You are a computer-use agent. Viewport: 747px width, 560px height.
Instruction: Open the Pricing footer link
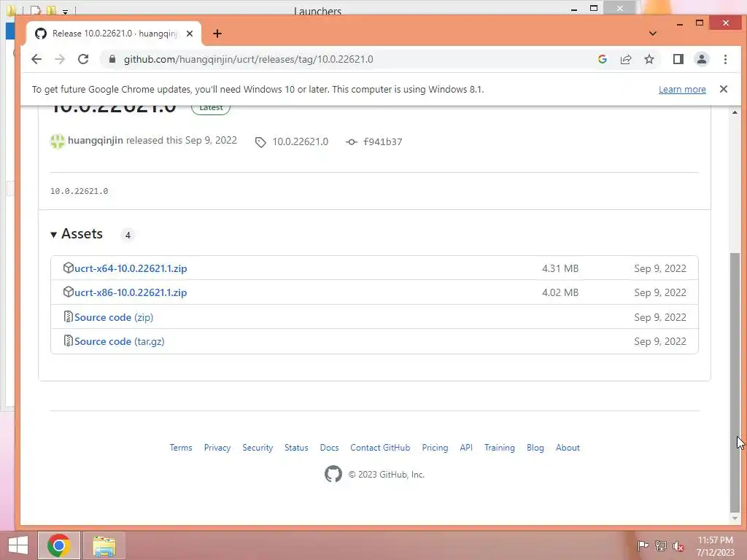pos(435,448)
